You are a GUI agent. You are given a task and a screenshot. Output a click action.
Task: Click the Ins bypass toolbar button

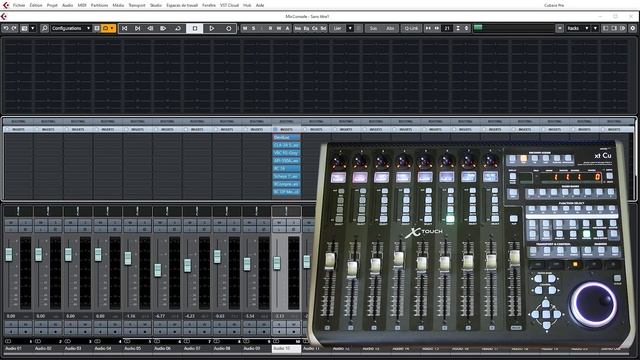[x=298, y=28]
